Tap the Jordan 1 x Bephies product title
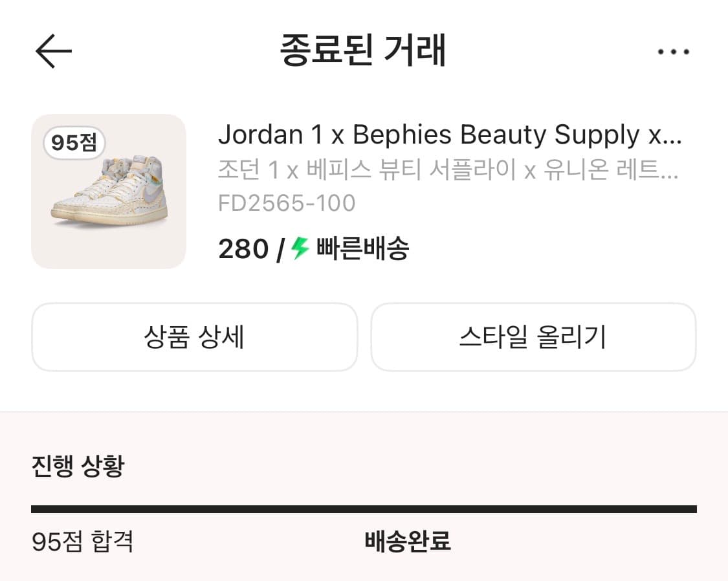The width and height of the screenshot is (728, 581). point(440,135)
